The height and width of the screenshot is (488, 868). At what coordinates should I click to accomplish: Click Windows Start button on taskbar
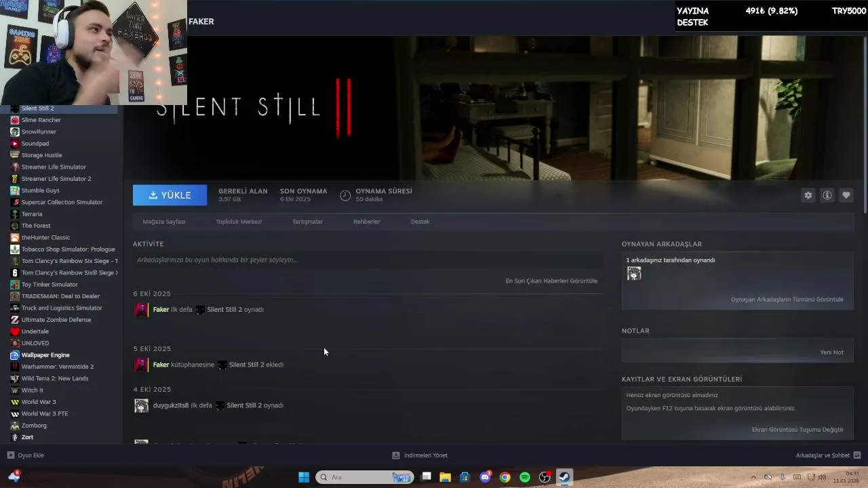click(x=304, y=477)
